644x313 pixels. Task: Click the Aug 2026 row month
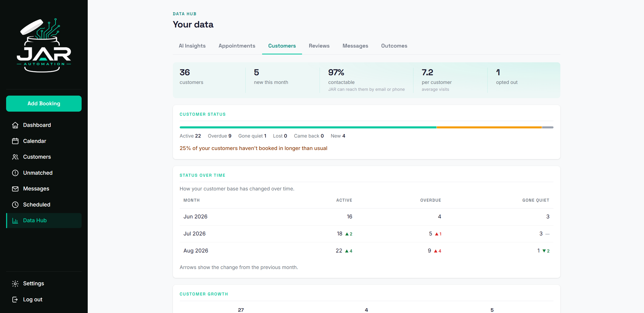tap(196, 251)
